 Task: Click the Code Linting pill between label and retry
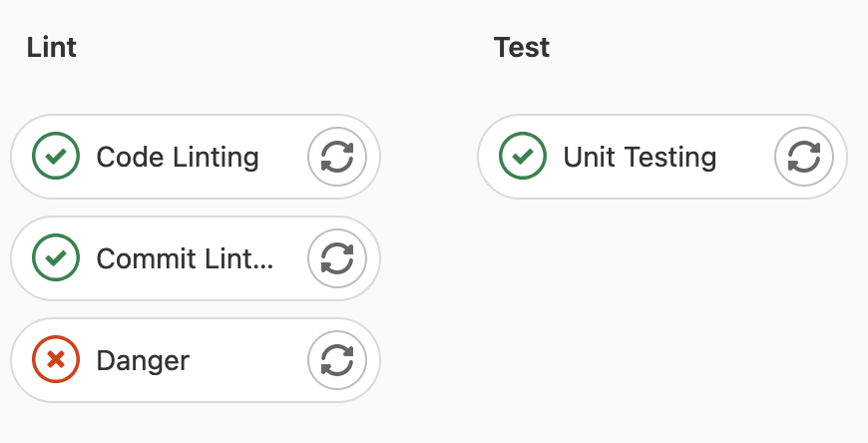(283, 157)
